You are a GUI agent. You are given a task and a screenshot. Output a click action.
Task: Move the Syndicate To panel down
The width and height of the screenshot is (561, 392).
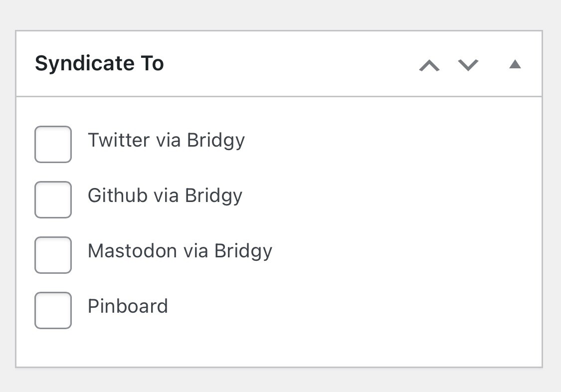(x=468, y=65)
